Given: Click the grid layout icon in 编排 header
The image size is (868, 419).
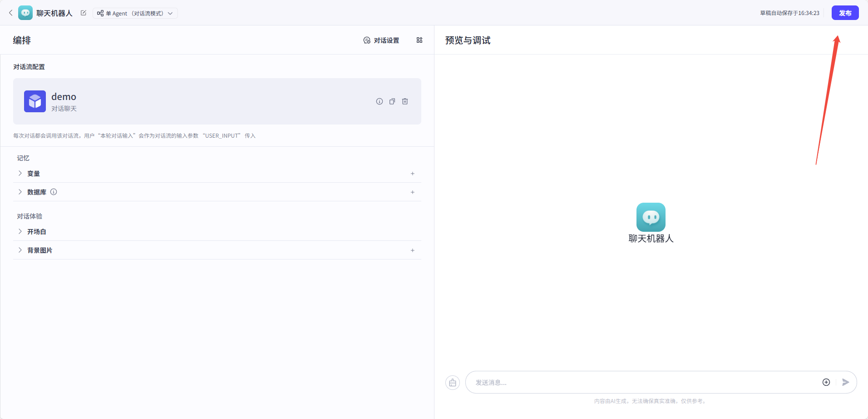Looking at the screenshot, I should [x=419, y=40].
